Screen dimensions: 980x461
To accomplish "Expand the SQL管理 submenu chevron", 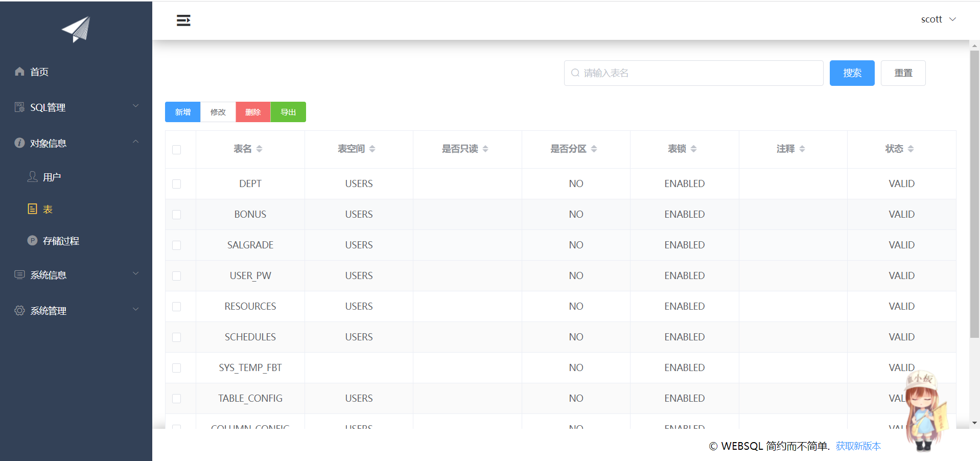I will point(136,106).
